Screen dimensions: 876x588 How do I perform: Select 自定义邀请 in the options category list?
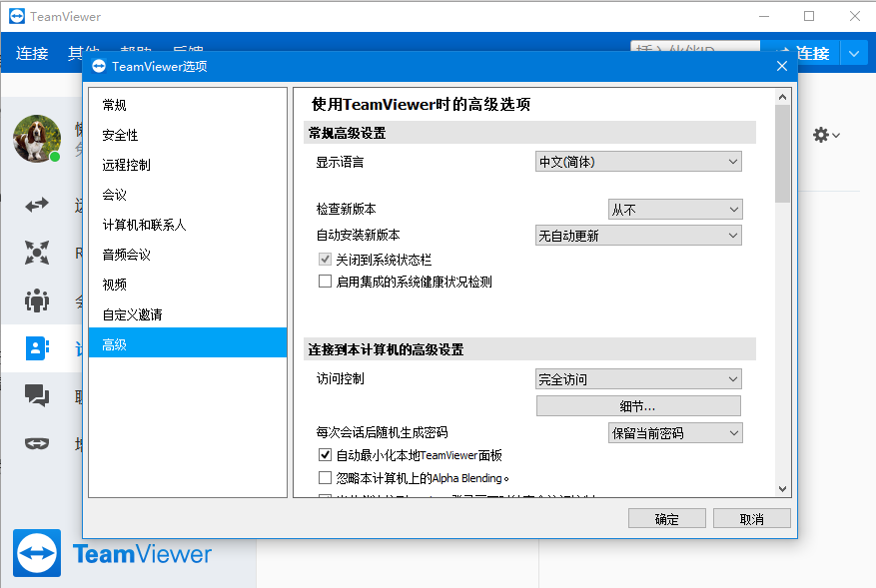pos(188,314)
